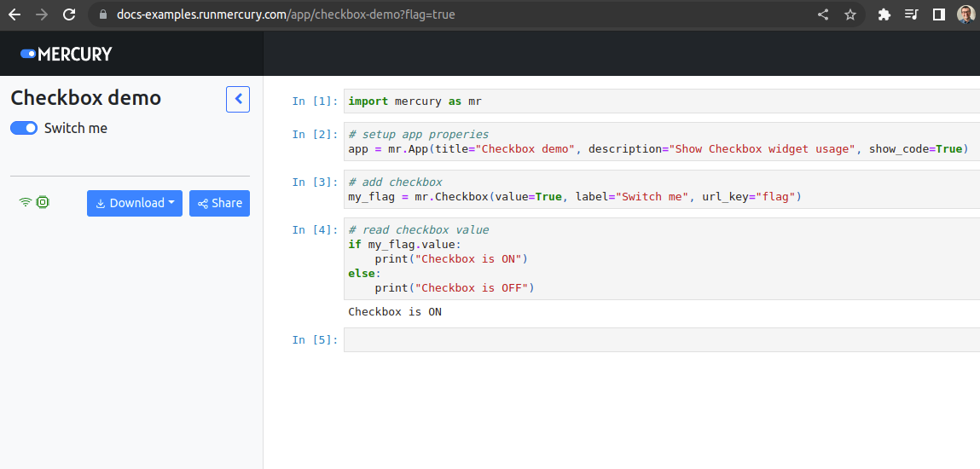The width and height of the screenshot is (980, 469).
Task: Click the Share button in the sidebar
Action: click(219, 203)
